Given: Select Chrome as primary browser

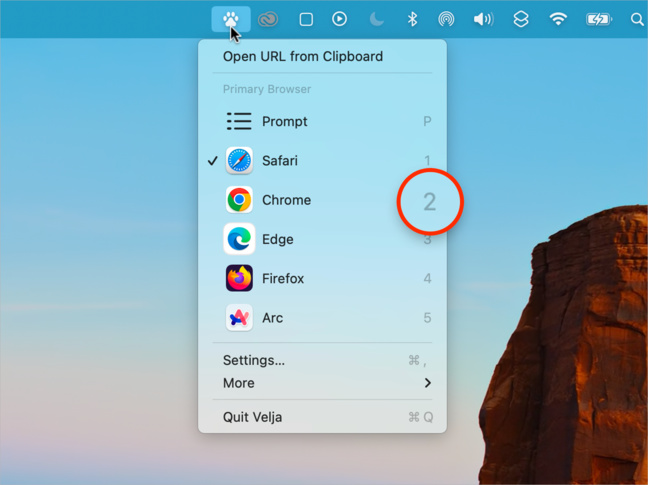Looking at the screenshot, I should (x=322, y=200).
